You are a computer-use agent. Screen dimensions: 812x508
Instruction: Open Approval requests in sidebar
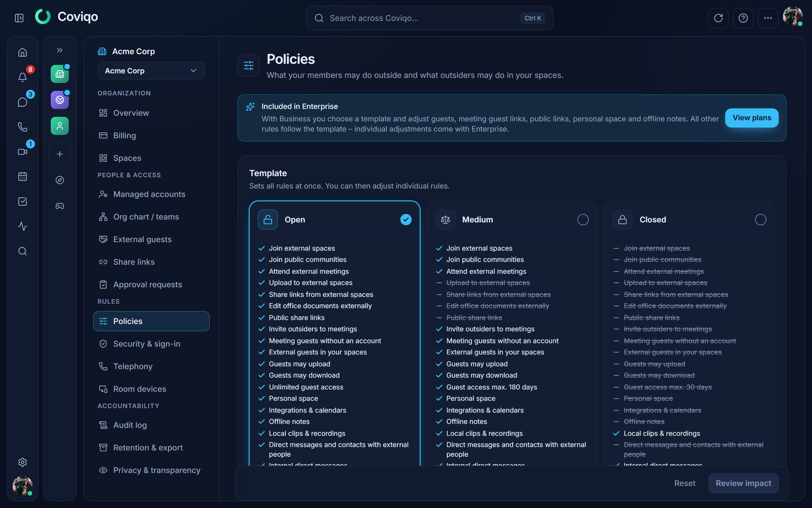click(151, 284)
